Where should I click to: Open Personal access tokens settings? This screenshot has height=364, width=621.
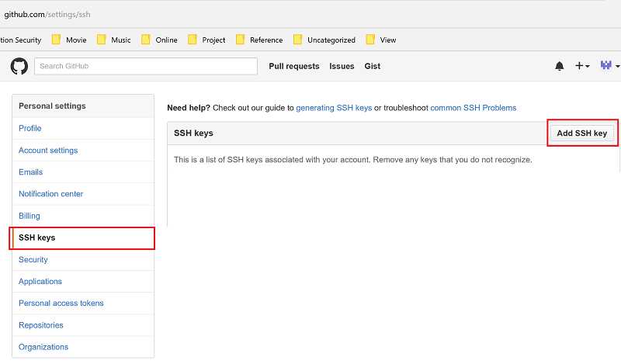tap(83, 303)
